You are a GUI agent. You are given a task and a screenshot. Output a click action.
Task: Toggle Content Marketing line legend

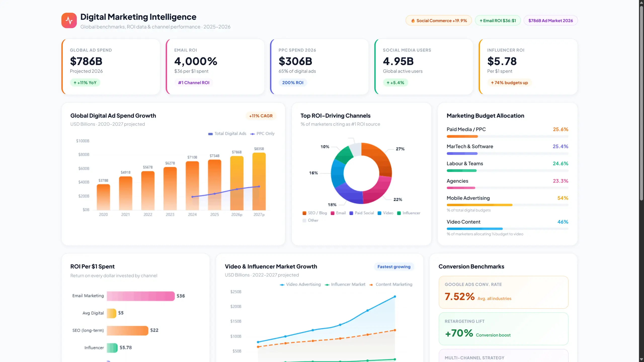391,285
